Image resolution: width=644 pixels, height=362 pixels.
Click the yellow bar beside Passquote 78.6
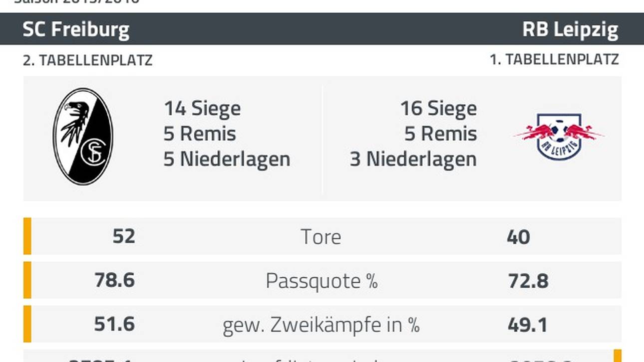(27, 280)
